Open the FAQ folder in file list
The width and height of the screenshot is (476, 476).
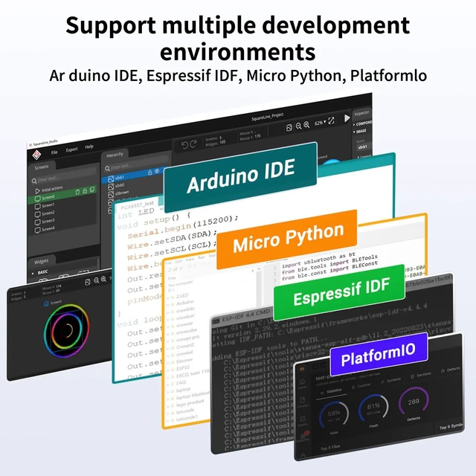coord(181,383)
